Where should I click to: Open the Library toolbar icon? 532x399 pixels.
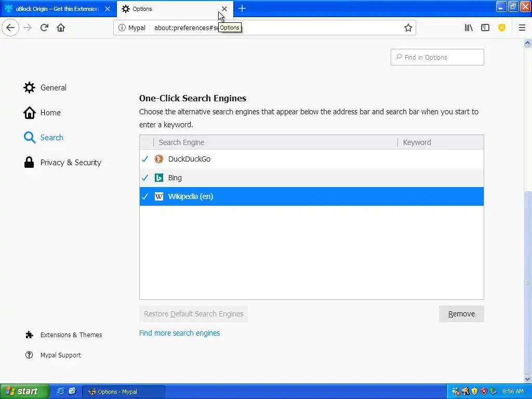coord(469,28)
